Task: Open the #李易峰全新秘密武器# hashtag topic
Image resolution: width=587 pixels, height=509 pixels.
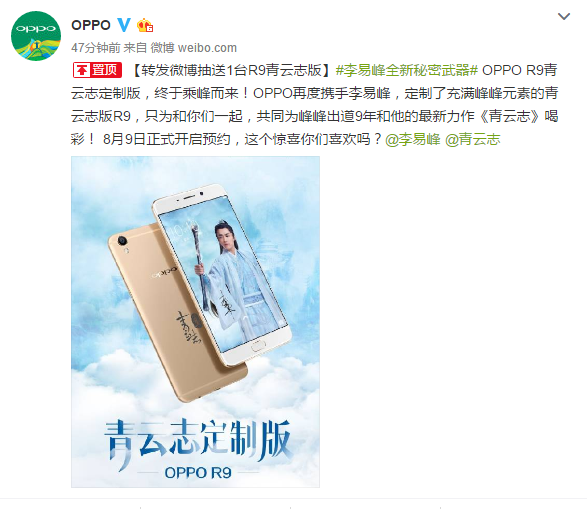Action: click(407, 70)
